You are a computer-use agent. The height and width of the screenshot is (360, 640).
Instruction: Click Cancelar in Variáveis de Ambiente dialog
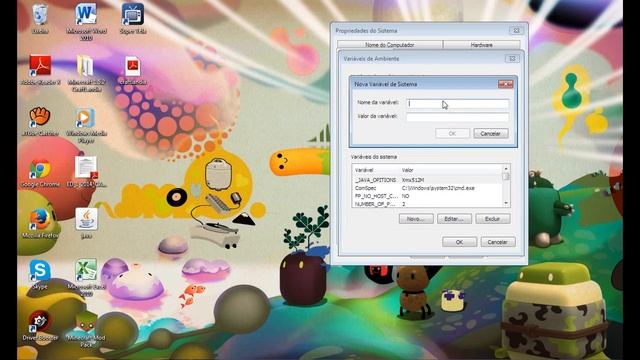[498, 242]
